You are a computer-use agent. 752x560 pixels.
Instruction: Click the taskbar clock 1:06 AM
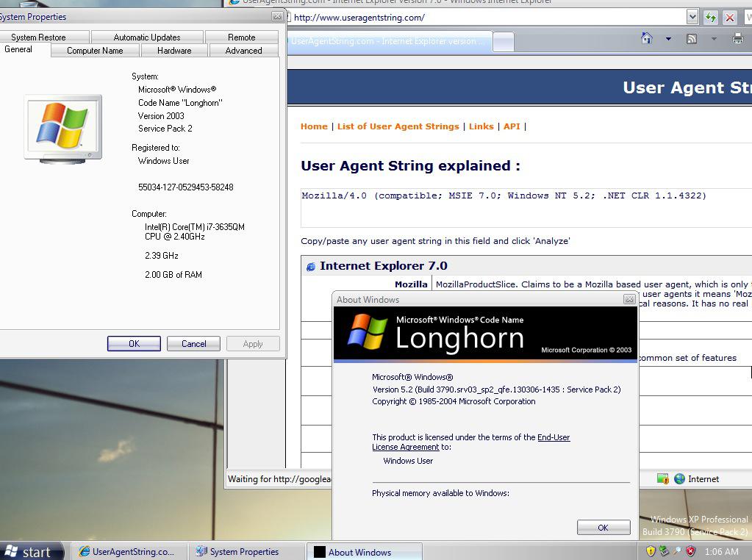pyautogui.click(x=721, y=552)
